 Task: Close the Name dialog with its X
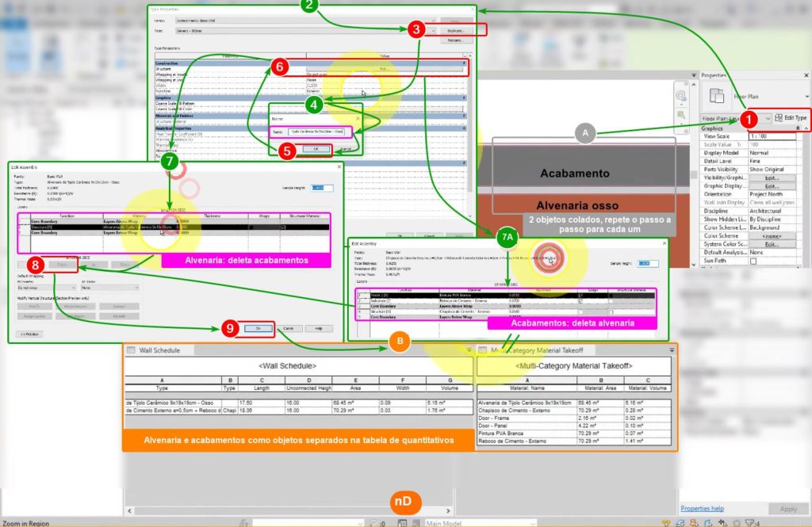click(357, 118)
